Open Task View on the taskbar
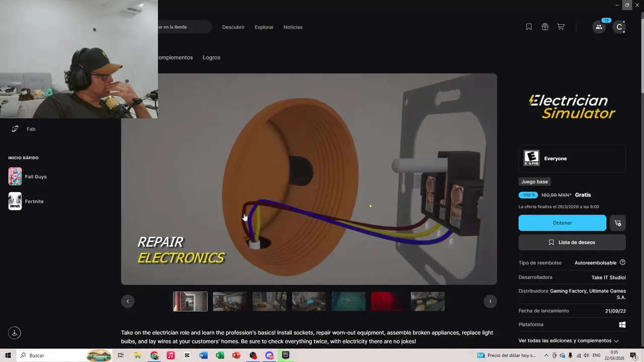644x362 pixels. 121,355
